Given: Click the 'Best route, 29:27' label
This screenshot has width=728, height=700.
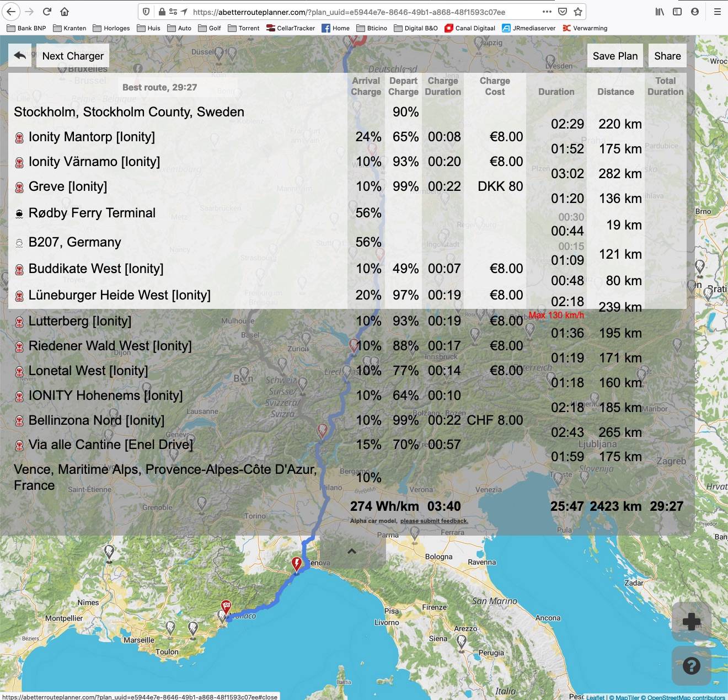Looking at the screenshot, I should tap(159, 87).
